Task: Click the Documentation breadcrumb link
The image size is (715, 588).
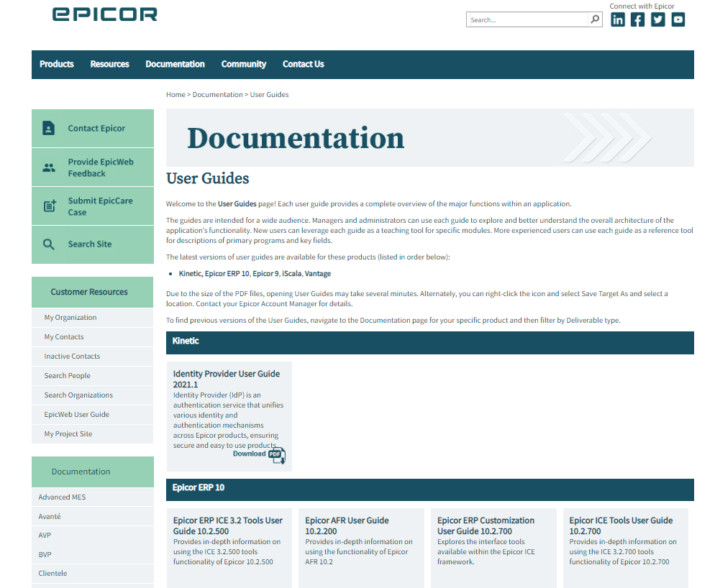Action: [217, 94]
